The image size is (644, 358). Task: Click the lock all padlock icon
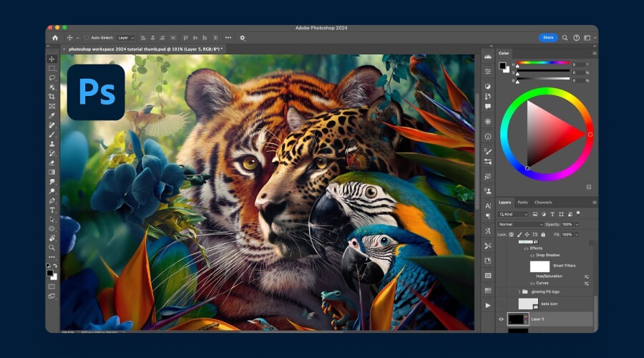[x=543, y=234]
